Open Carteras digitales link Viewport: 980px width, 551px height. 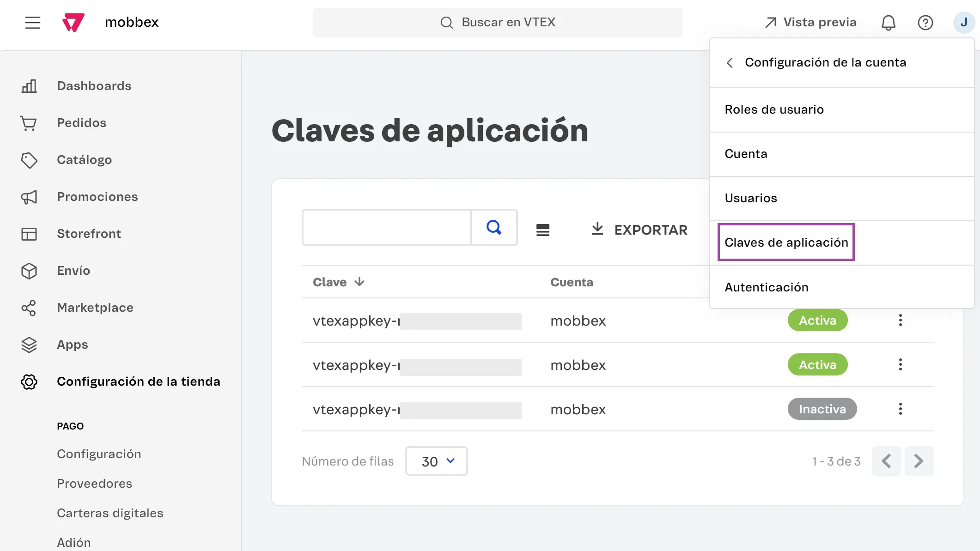pos(110,513)
